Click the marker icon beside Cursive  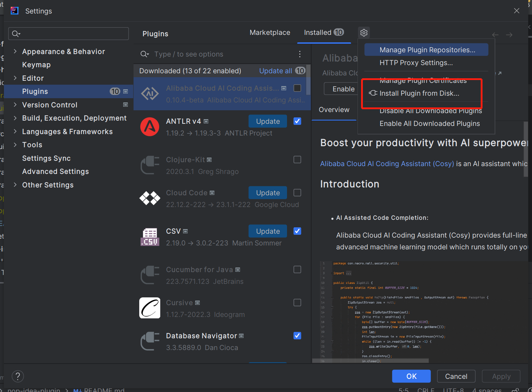point(197,303)
